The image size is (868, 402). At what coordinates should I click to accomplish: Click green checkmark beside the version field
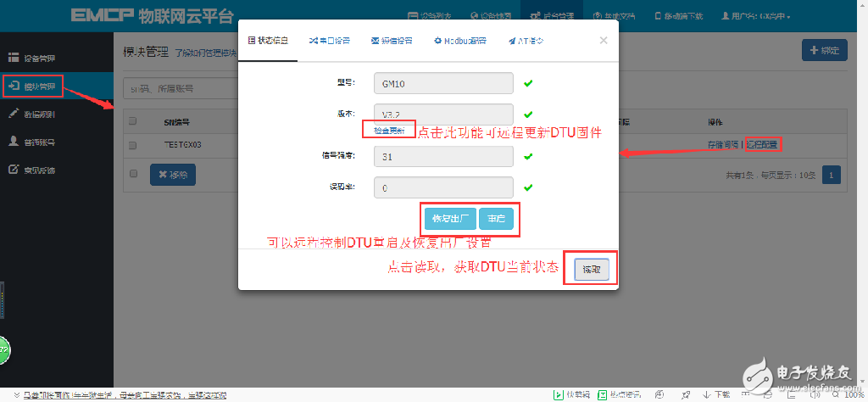(x=528, y=114)
